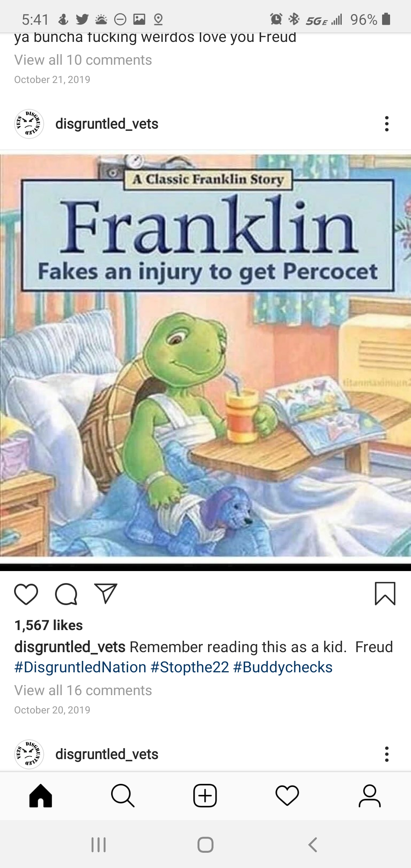Tap the Franklin meme image
The width and height of the screenshot is (411, 868).
(x=205, y=356)
